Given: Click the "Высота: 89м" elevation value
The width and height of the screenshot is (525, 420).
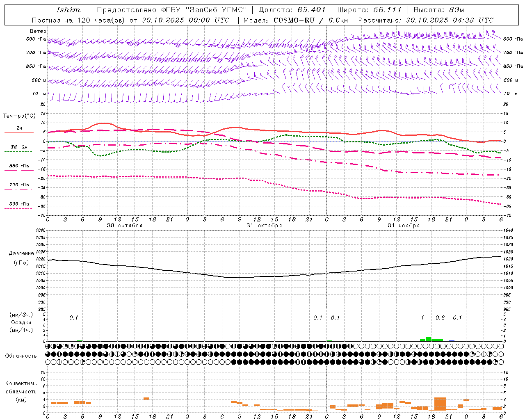Looking at the screenshot, I should pos(438,10).
